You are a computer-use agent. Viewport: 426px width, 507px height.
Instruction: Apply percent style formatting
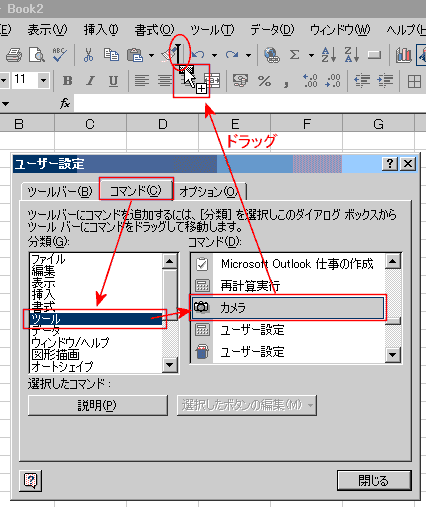(x=264, y=81)
